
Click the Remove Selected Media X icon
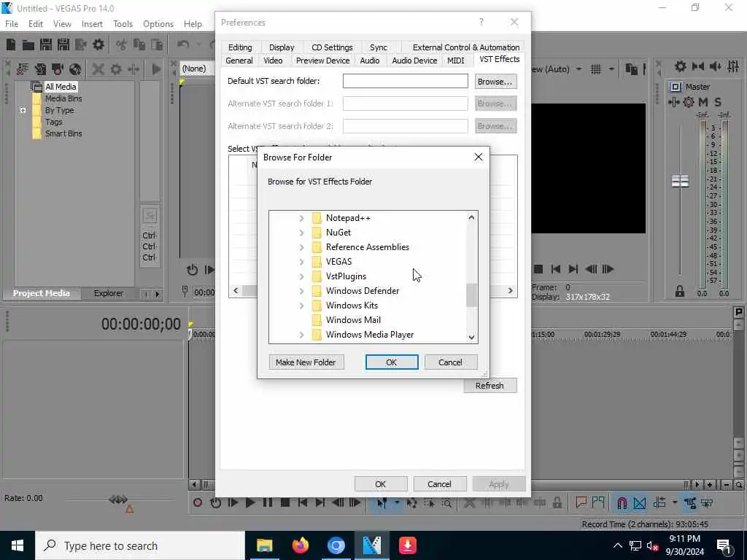(x=98, y=69)
